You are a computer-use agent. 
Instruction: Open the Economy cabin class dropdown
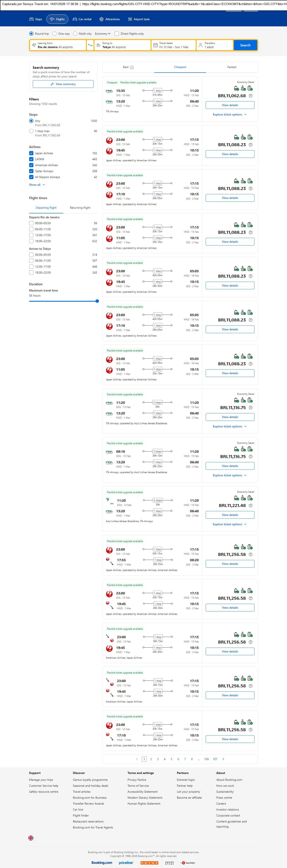pyautogui.click(x=102, y=34)
